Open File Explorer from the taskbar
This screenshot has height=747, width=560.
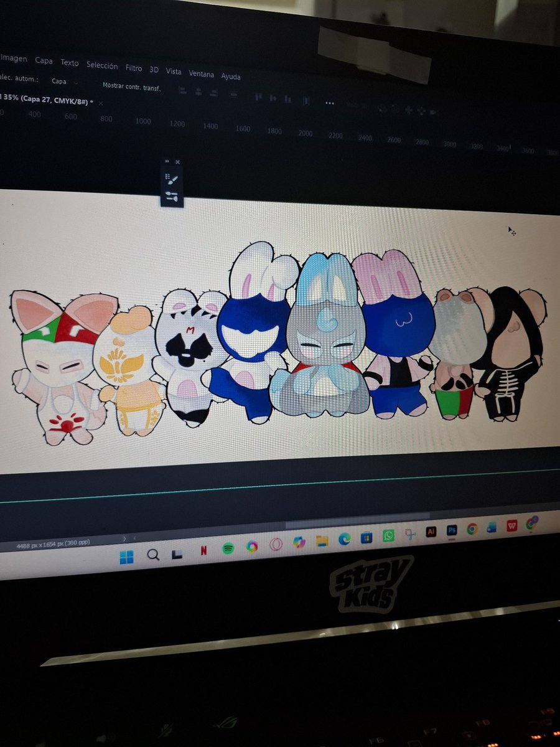322,541
